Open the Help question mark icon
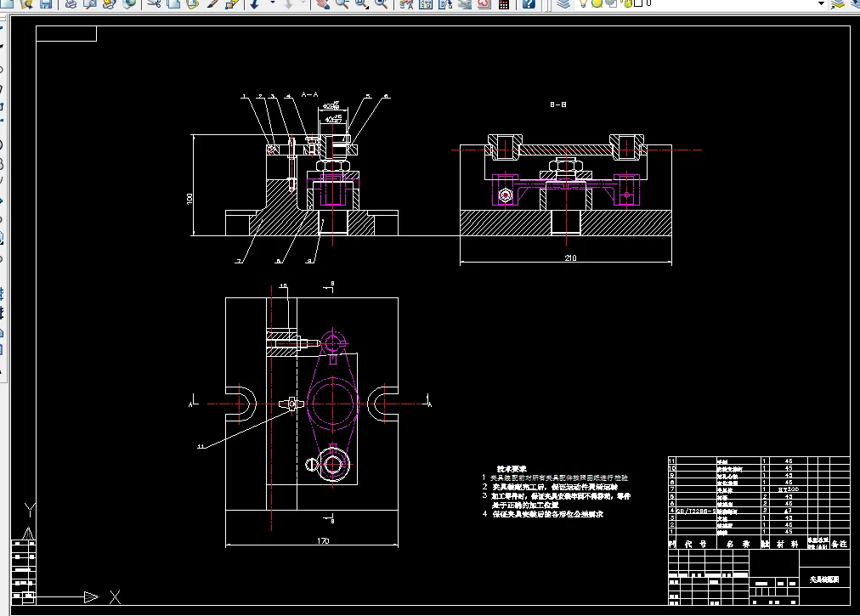860x616 pixels. pos(529,3)
